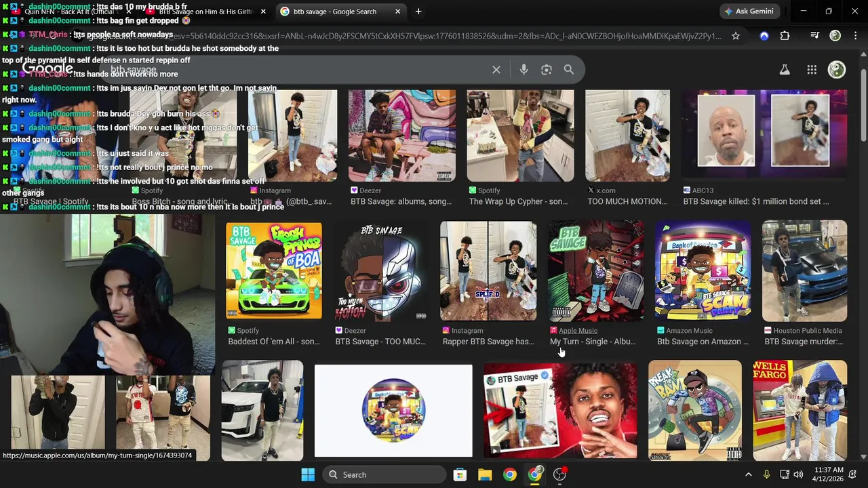868x488 pixels.
Task: Open the Deezer picnic table image
Action: coord(402,136)
